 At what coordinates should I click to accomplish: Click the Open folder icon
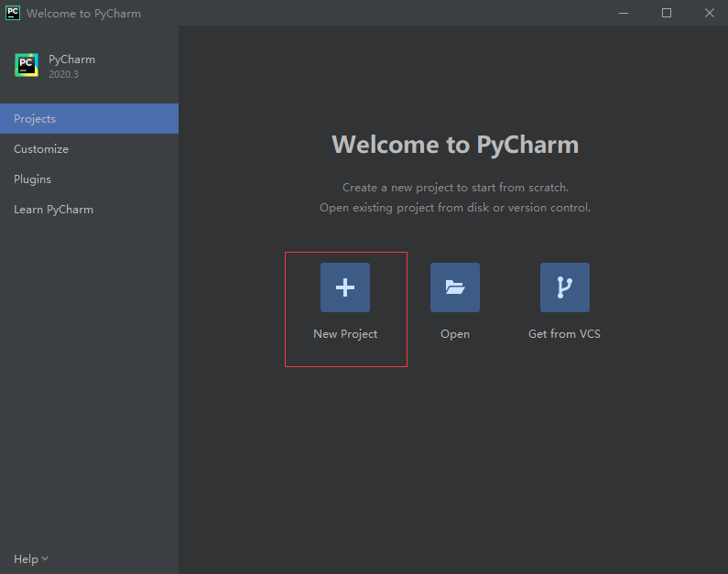[x=455, y=287]
